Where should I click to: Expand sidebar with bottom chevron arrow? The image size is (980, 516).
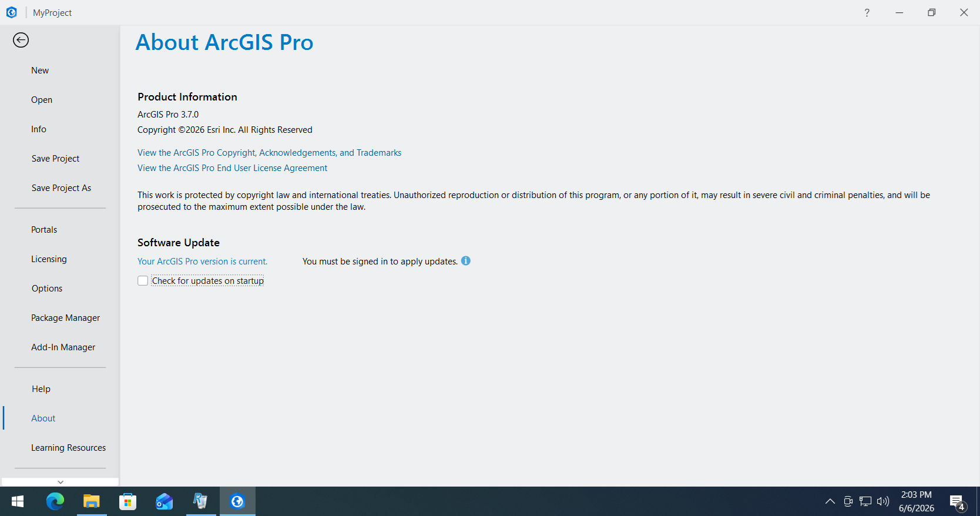coord(60,482)
